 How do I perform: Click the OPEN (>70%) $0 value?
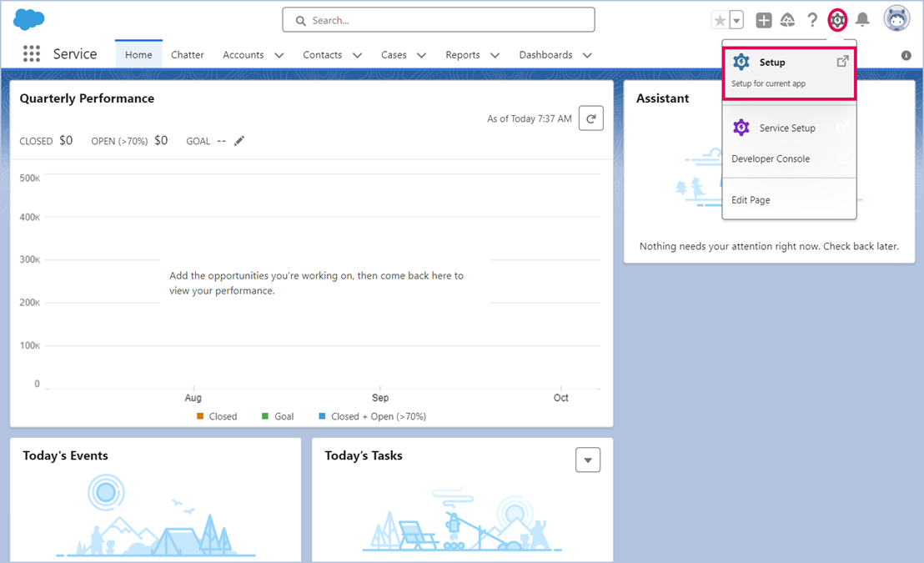161,140
